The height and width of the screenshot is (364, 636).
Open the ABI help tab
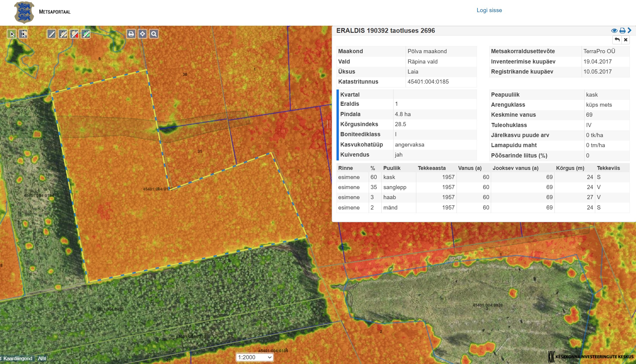[x=42, y=358]
